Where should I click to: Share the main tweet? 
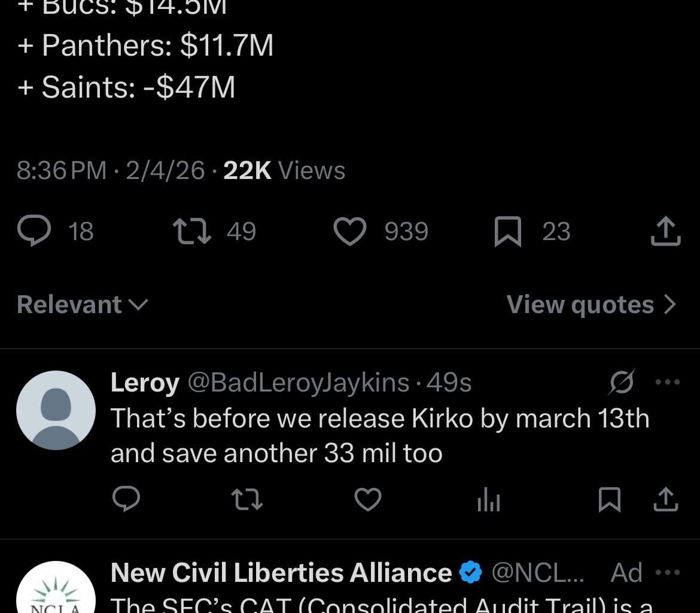(665, 230)
